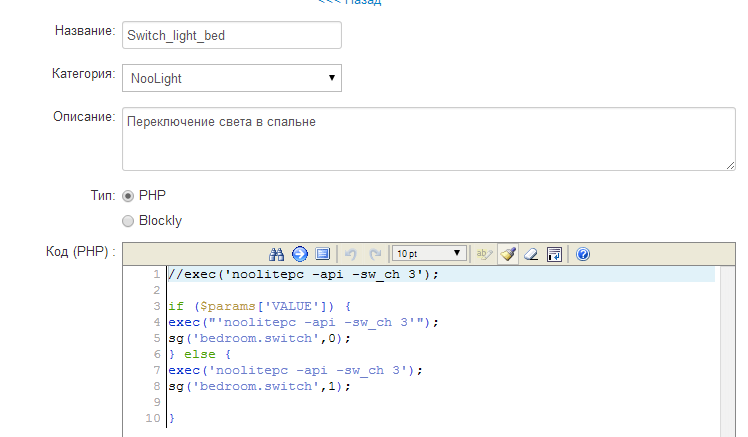The height and width of the screenshot is (437, 748).
Task: Click code line 1 with commented exec
Action: (x=303, y=274)
